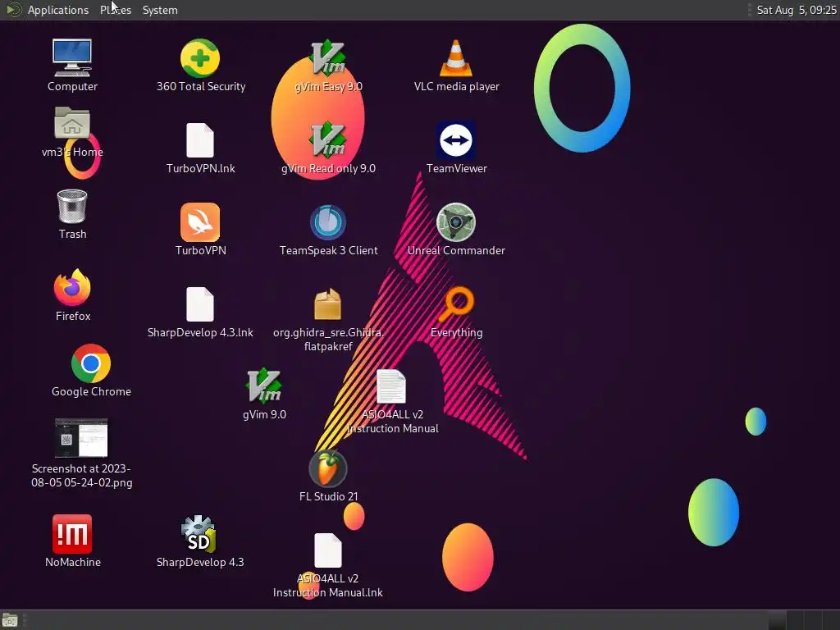Click the org.ghidra_sre.Ghidra.flatpakref filename text

(328, 339)
